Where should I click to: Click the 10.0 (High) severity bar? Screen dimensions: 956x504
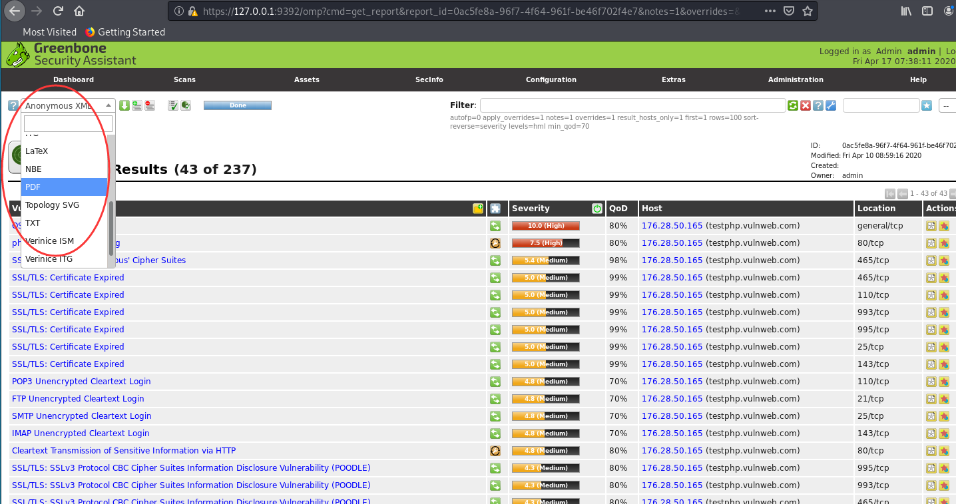[x=546, y=226]
